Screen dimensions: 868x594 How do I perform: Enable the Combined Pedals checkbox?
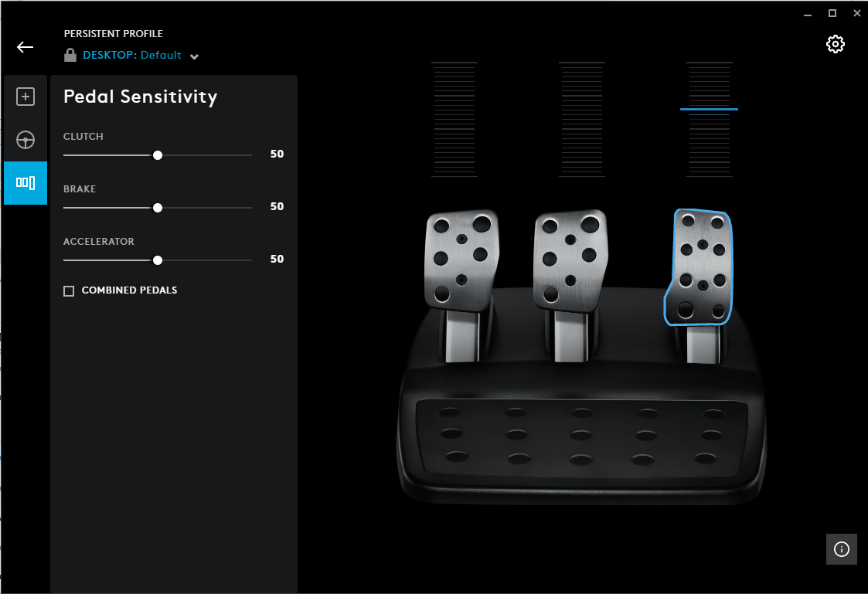69,290
